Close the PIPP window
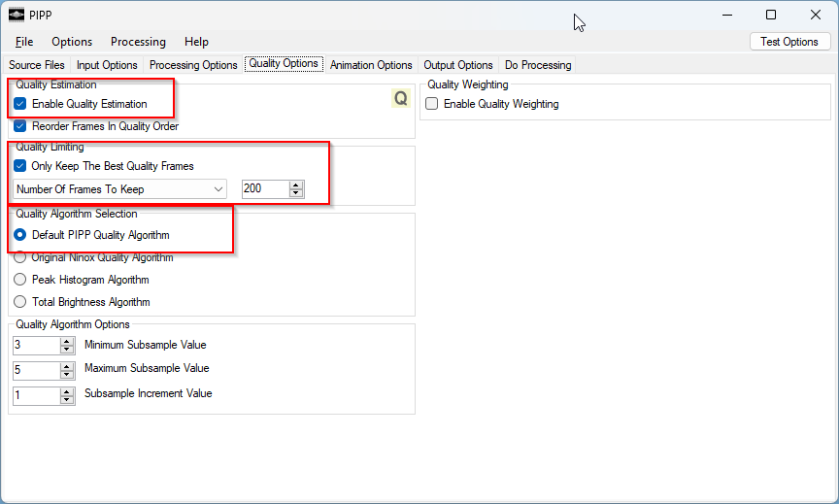Screen dimensions: 839x504 click(x=816, y=15)
